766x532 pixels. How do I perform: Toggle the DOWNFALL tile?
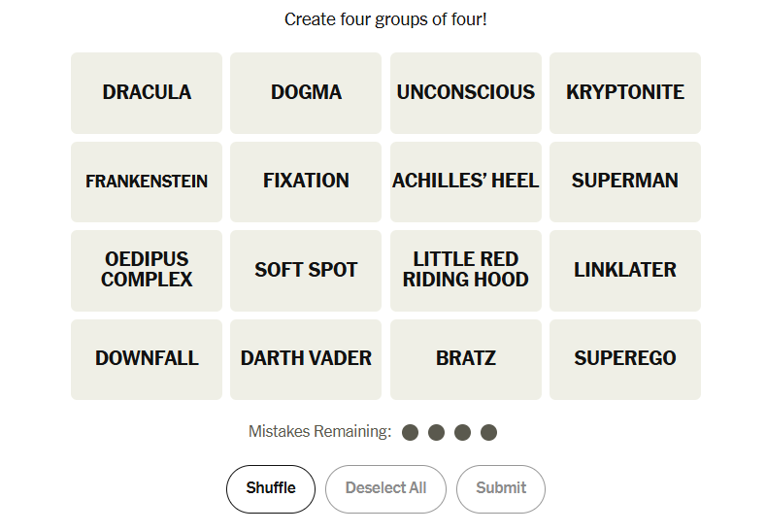pyautogui.click(x=147, y=359)
